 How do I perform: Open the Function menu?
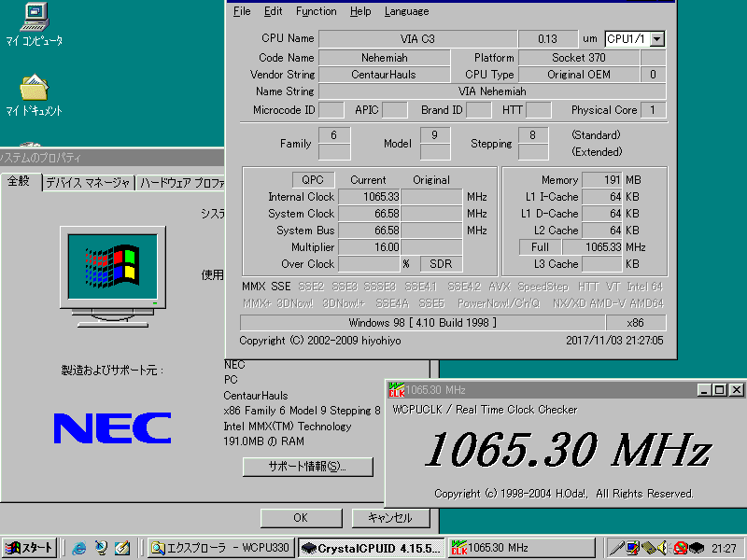point(316,11)
